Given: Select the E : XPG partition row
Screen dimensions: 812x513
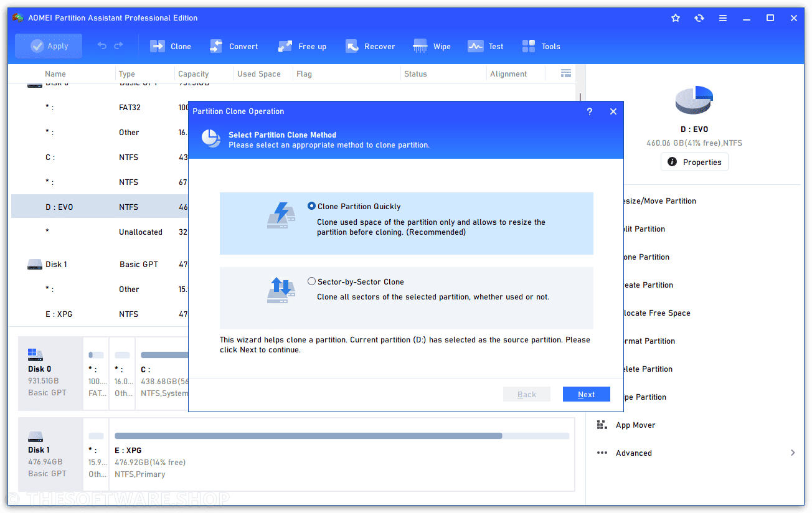Looking at the screenshot, I should click(x=100, y=314).
